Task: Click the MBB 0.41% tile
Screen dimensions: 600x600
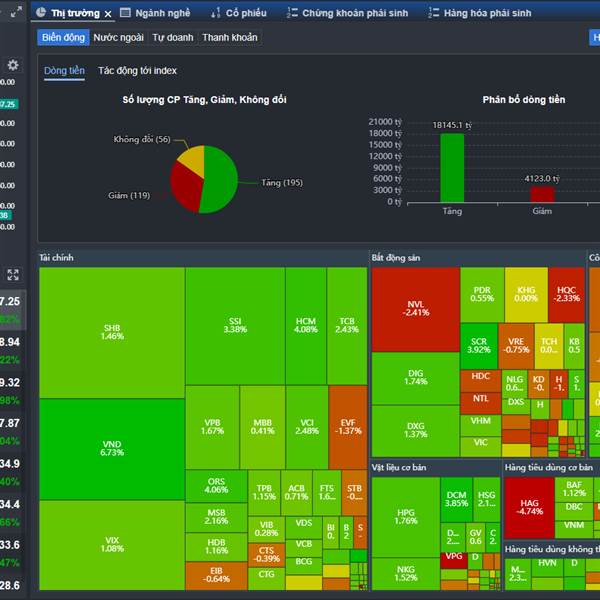Action: 262,427
